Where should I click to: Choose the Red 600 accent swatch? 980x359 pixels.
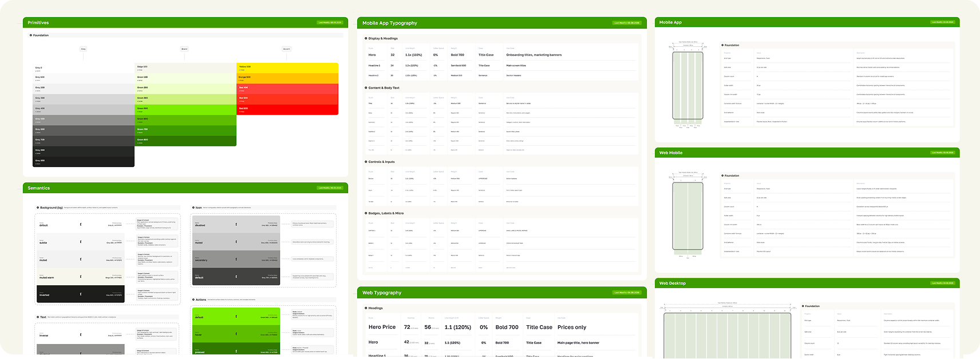click(287, 110)
